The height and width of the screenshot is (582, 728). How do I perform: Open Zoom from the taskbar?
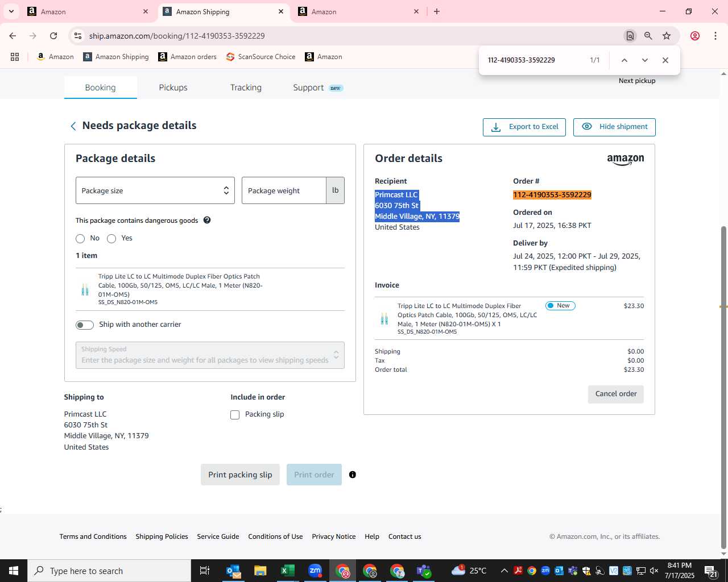[x=315, y=571]
